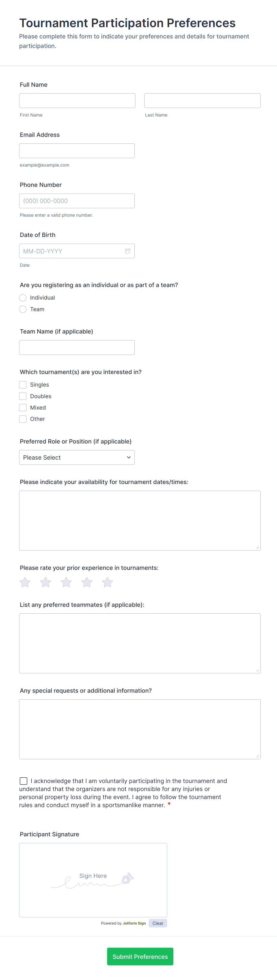Select the Individual registration option
The height and width of the screenshot is (980, 277).
pos(23,297)
